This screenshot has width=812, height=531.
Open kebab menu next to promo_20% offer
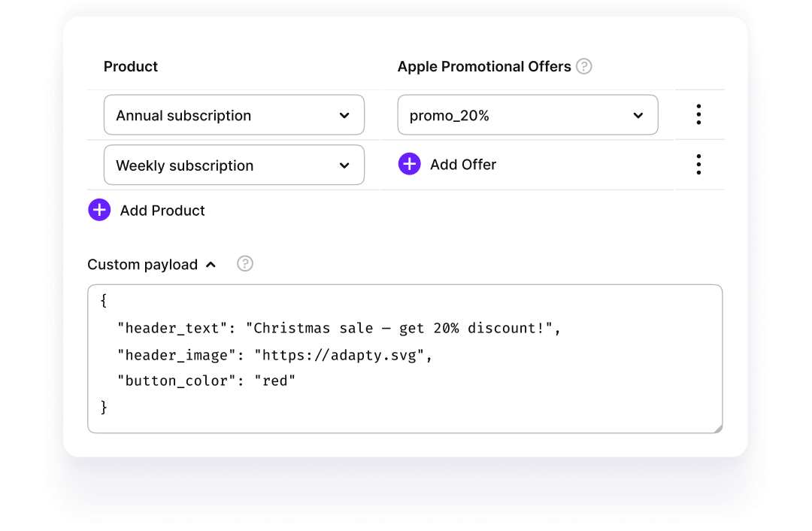click(698, 114)
